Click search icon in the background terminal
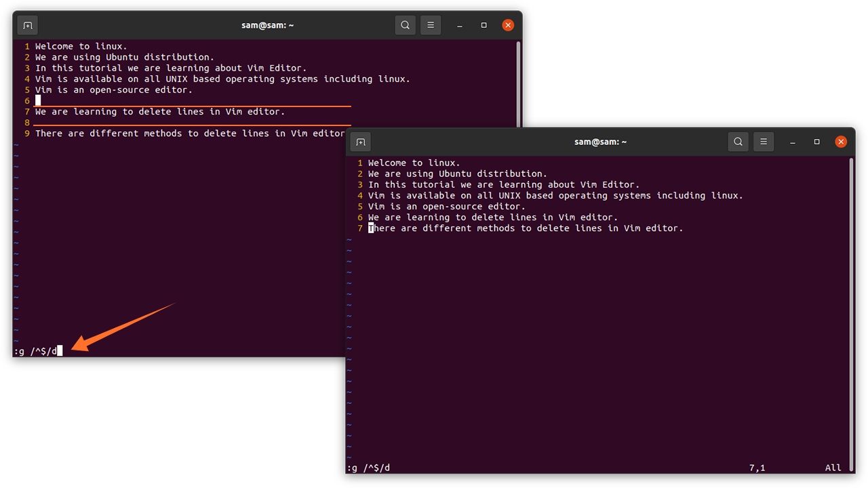This screenshot has height=488, width=868. (x=405, y=26)
